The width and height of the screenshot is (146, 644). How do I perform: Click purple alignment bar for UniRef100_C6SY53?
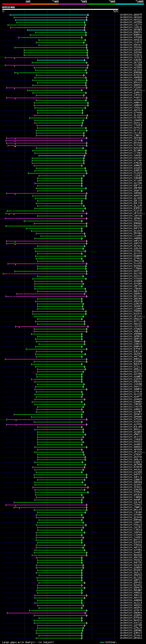click(x=52, y=326)
